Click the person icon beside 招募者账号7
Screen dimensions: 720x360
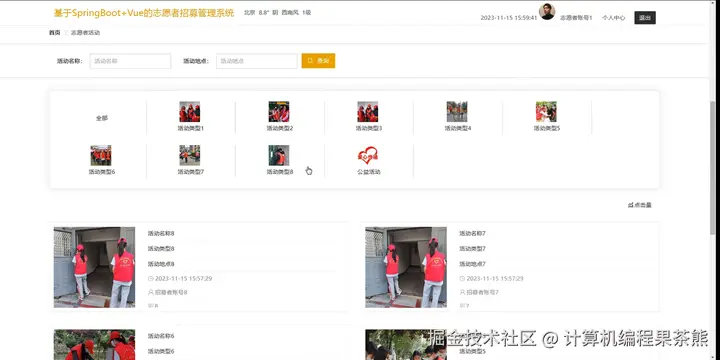coord(462,292)
